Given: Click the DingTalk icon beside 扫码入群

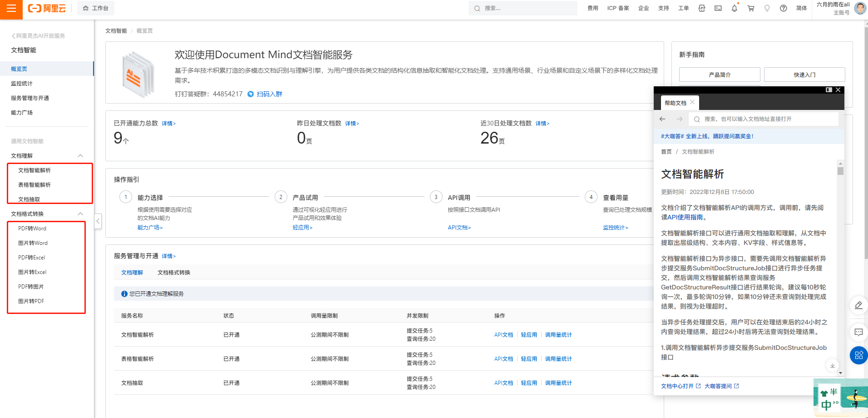Looking at the screenshot, I should (251, 94).
